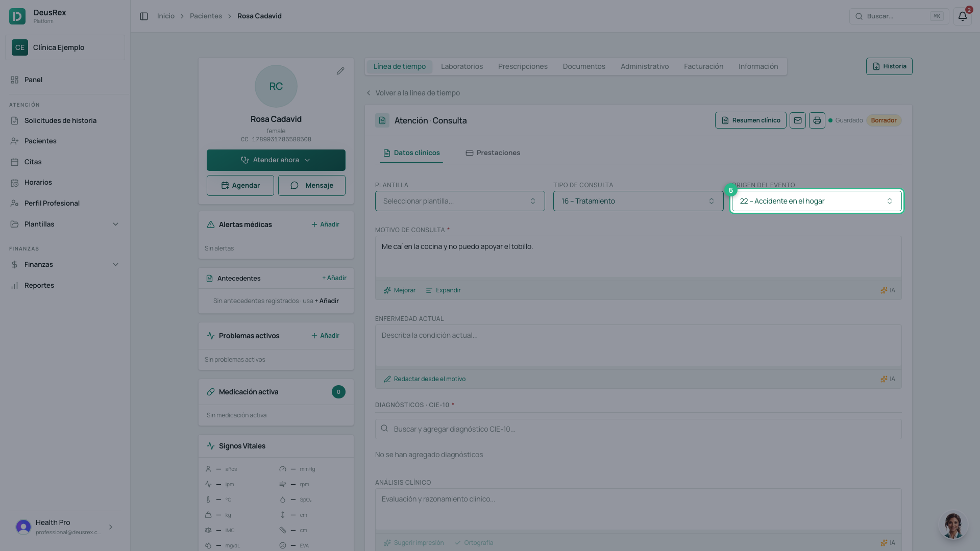
Task: Toggle the sidebar panel icon
Action: (x=144, y=16)
